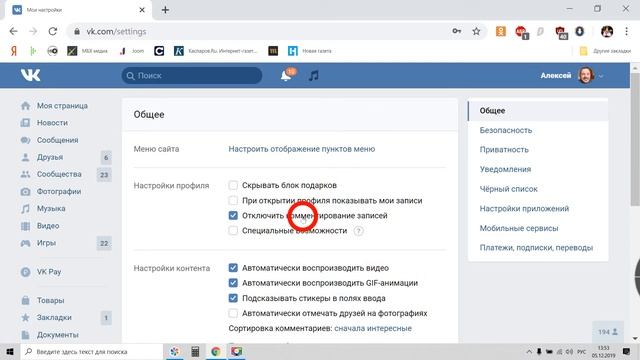
Task: Open the online friends counter '194'
Action: 608,332
